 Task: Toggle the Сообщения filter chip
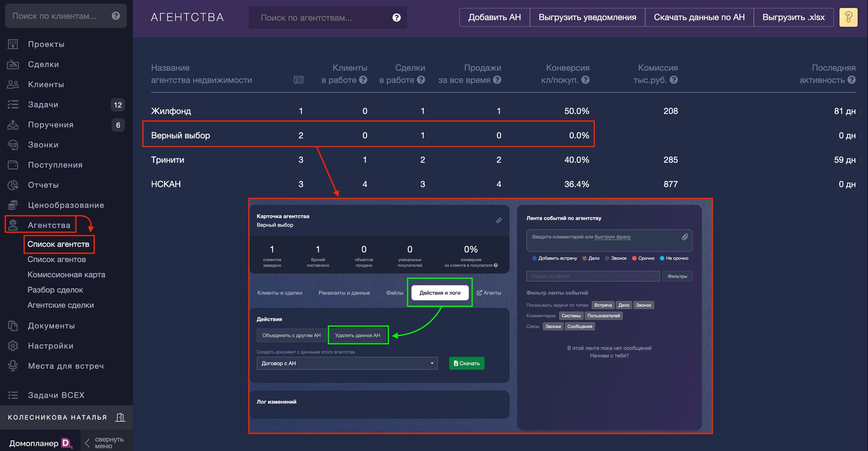pyautogui.click(x=580, y=326)
